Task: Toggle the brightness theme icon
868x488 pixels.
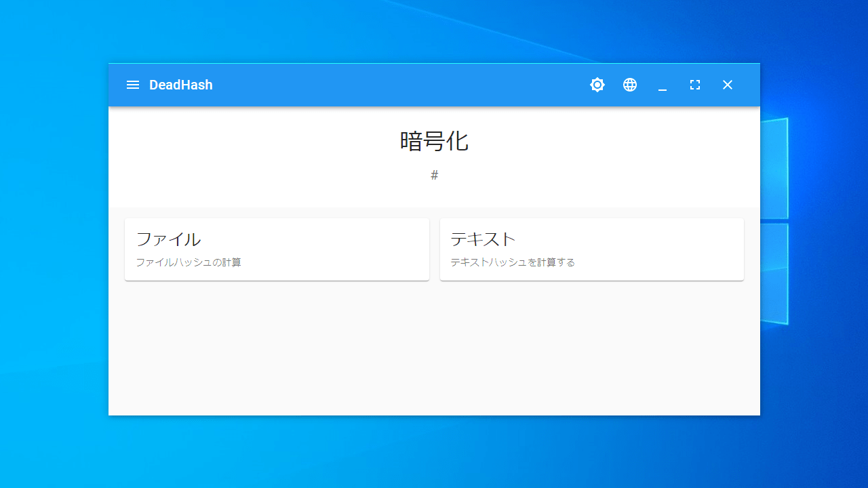Action: click(597, 85)
